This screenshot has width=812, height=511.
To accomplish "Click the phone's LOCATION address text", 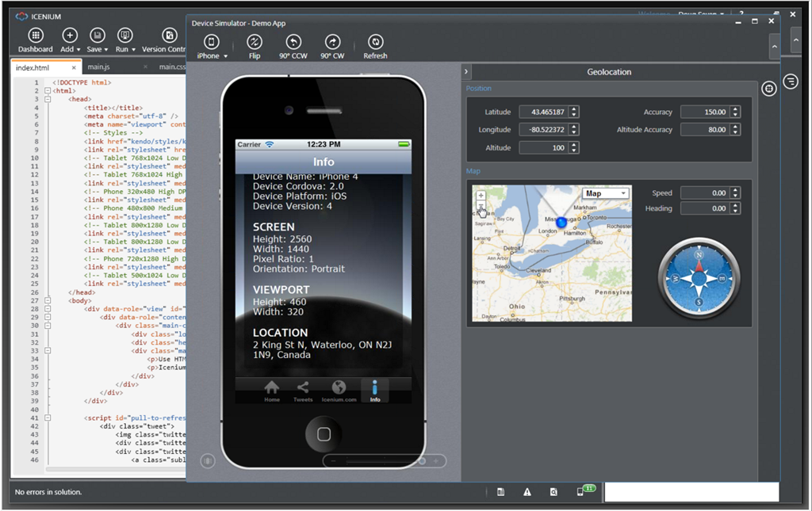I will tap(322, 349).
